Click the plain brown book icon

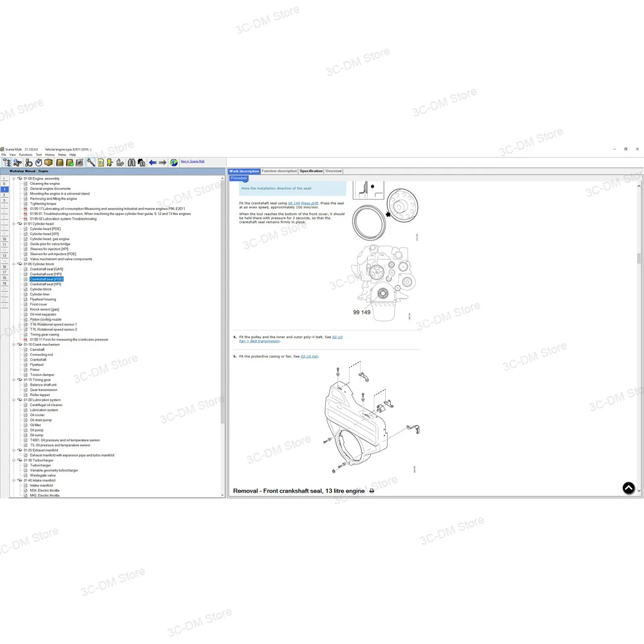pyautogui.click(x=59, y=163)
